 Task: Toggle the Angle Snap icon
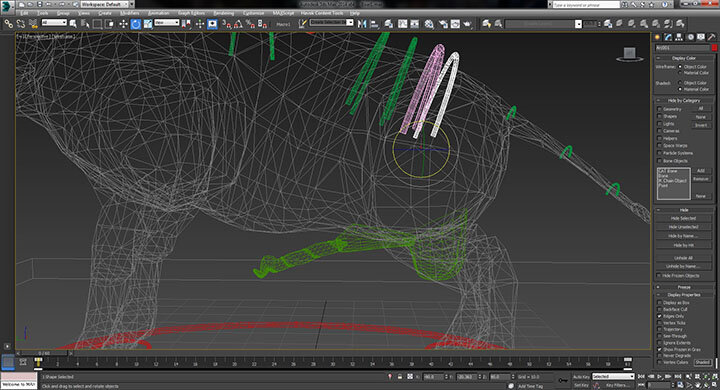238,24
